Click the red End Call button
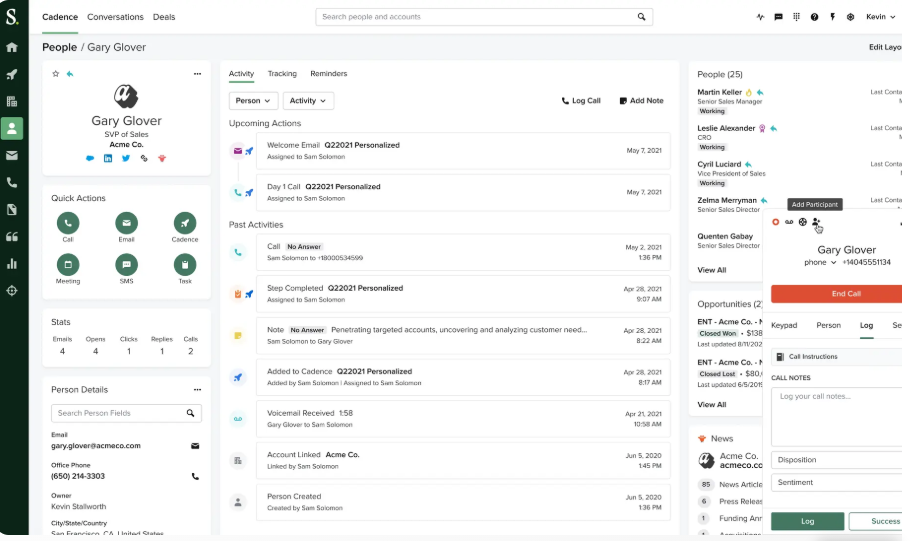Screen dimensions: 915x541 [837, 294]
